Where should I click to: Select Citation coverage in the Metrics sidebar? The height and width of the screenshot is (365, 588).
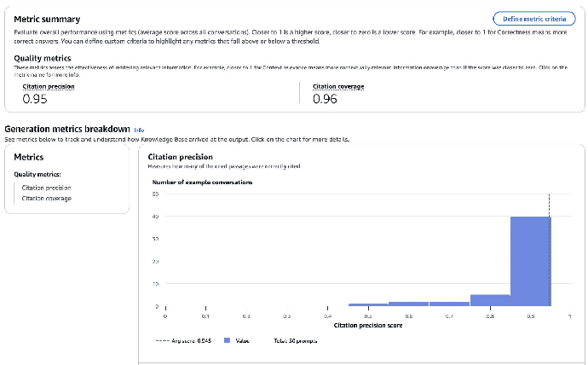point(47,199)
